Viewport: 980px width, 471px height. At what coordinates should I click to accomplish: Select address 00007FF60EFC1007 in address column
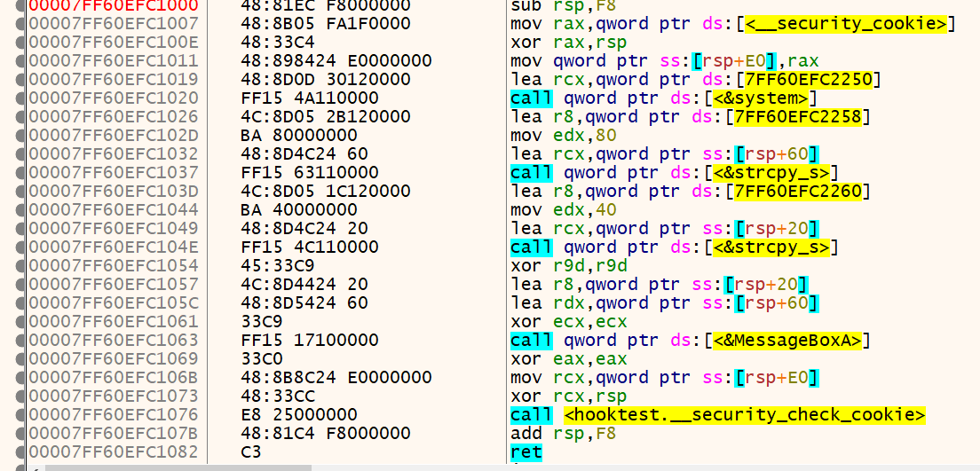pos(114,24)
